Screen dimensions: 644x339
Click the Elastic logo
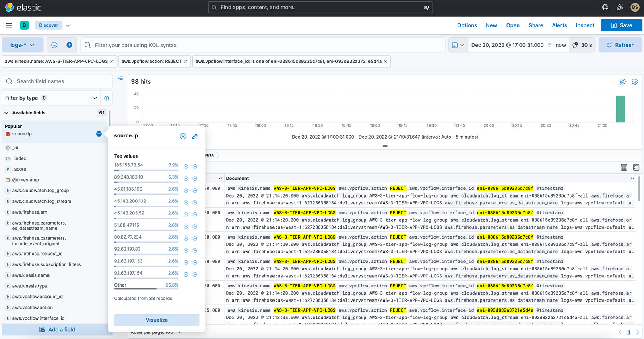click(23, 7)
